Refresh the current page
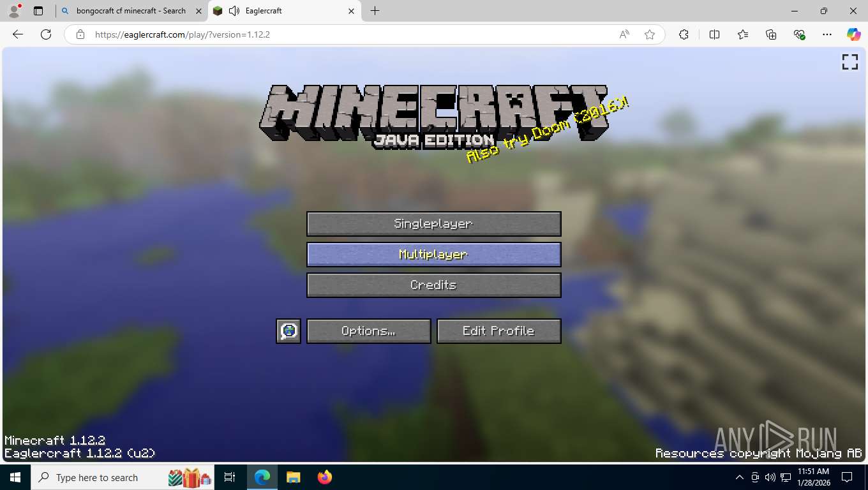The image size is (868, 490). (x=46, y=34)
